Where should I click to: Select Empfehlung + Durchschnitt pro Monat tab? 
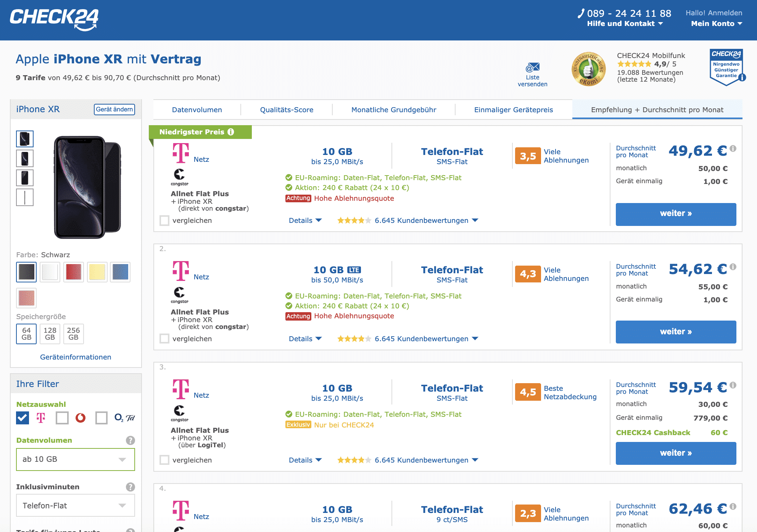click(x=657, y=110)
